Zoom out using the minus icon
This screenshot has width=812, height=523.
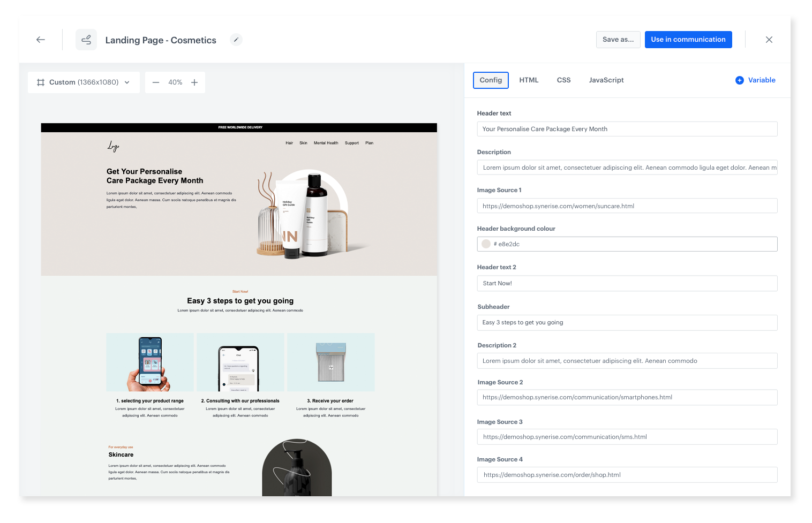[156, 82]
